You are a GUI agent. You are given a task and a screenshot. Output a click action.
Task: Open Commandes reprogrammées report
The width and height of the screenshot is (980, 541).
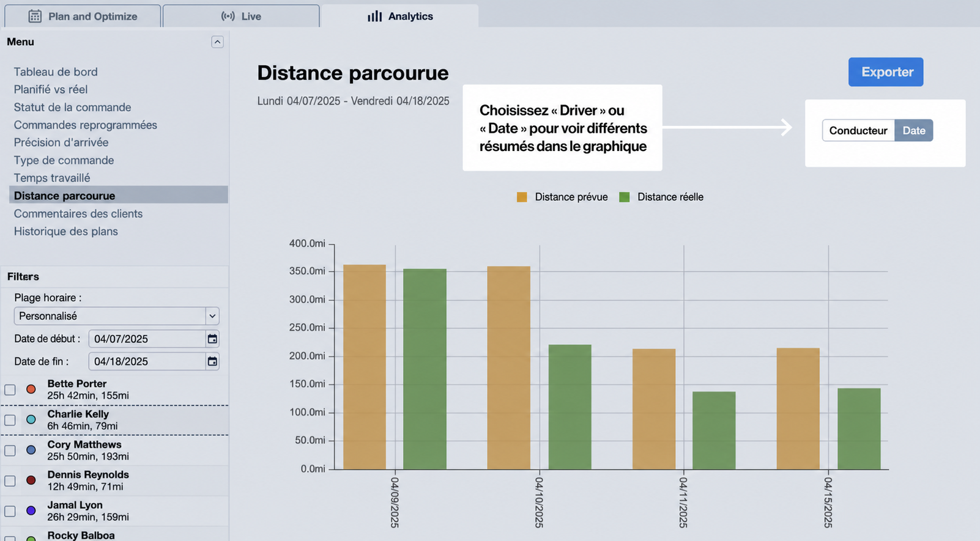(x=86, y=125)
